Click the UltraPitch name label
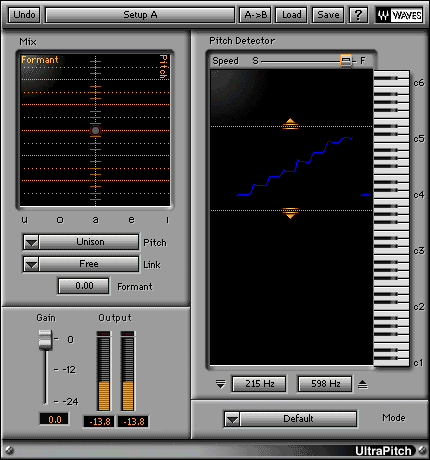This screenshot has width=430, height=460. click(x=383, y=451)
